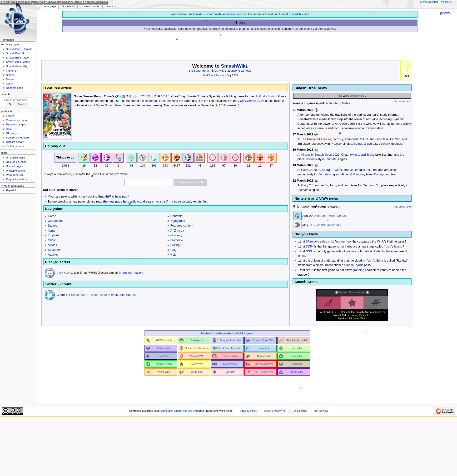This screenshot has height=476, width=457.
Task: Switch to the discussion tab
Action: 69,7
